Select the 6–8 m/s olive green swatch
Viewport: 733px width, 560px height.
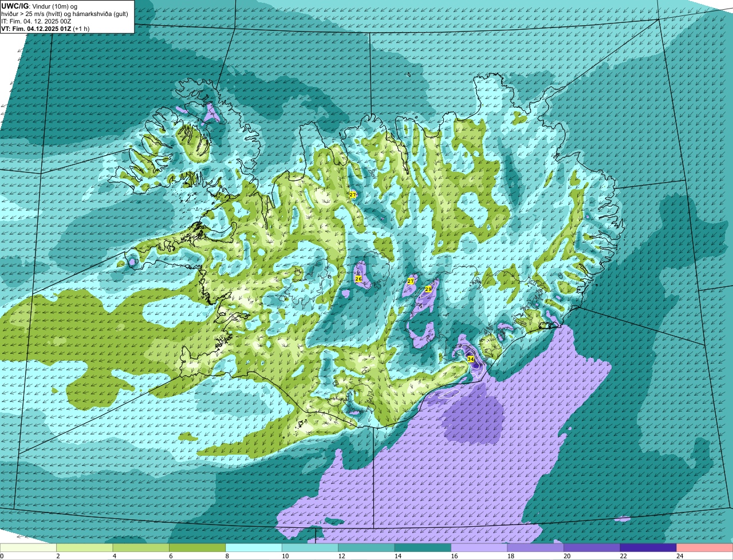[198, 548]
